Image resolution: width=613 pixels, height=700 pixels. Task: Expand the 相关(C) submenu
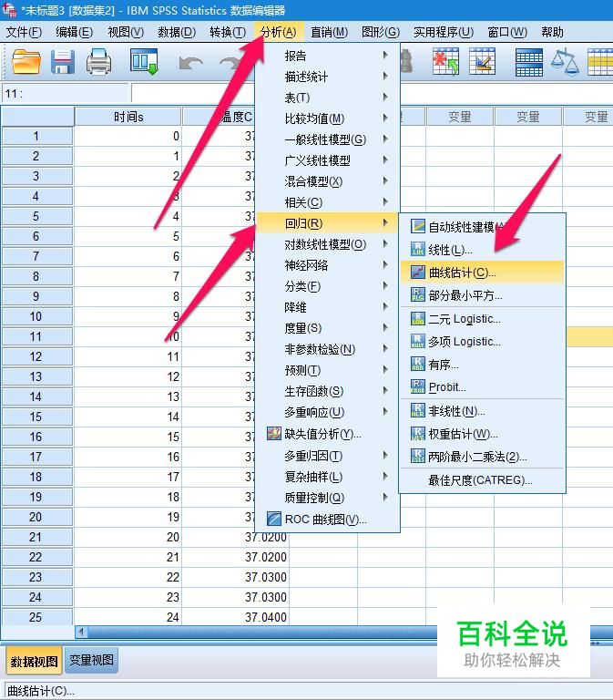point(328,202)
